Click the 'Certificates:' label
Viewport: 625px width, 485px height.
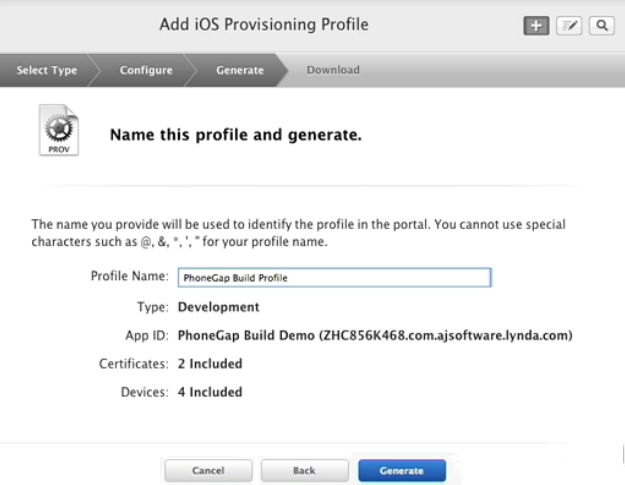pyautogui.click(x=134, y=364)
